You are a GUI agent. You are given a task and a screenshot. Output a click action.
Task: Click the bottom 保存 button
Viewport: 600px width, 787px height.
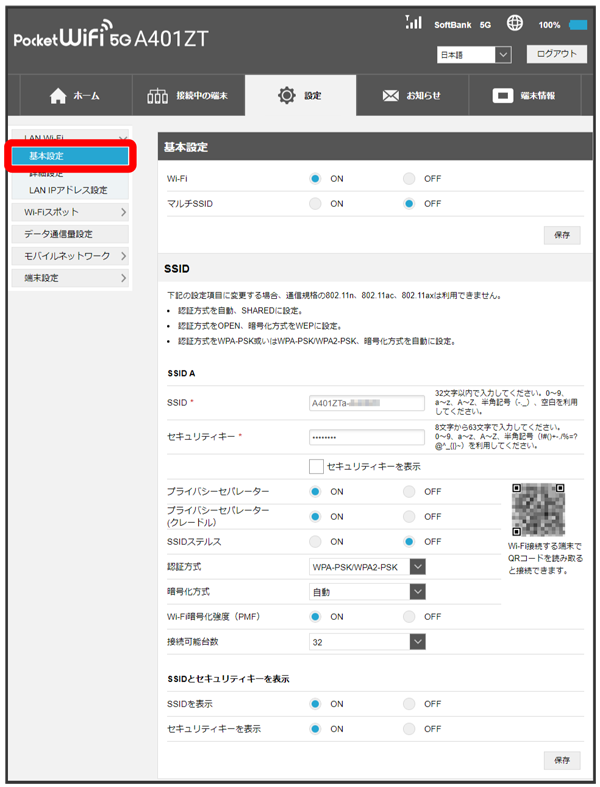coord(561,760)
